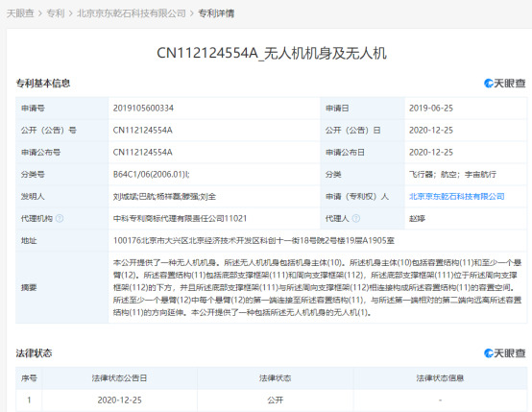The image size is (532, 412).
Task: Select legal status 公开 in row 1
Action: point(276,400)
